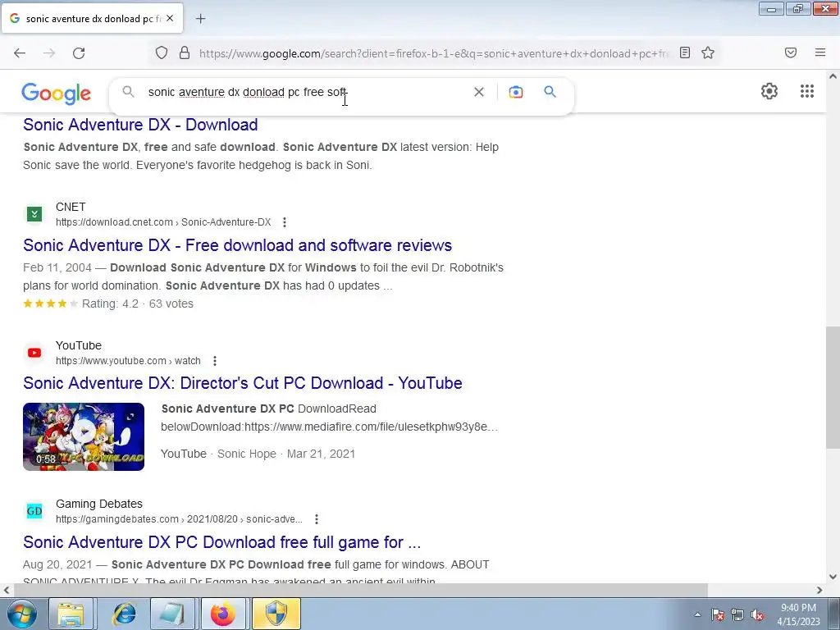Show site security padlock info
840x630 pixels.
pos(185,53)
